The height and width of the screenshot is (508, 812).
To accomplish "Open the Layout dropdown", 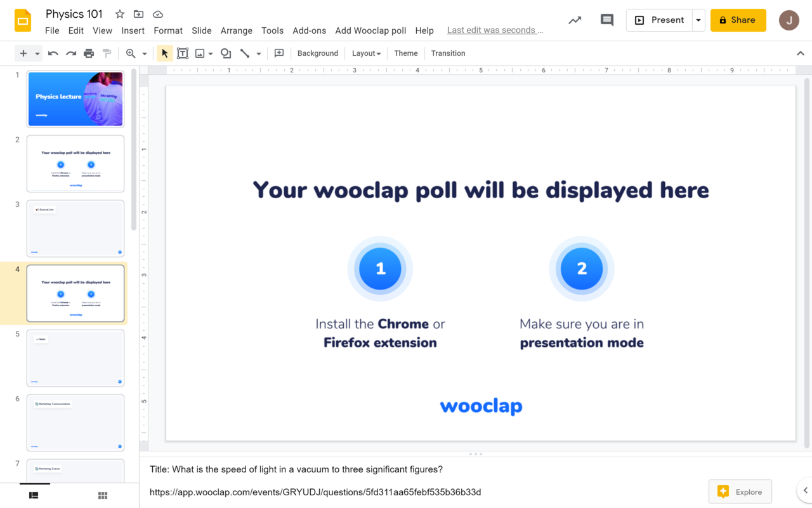I will point(366,53).
